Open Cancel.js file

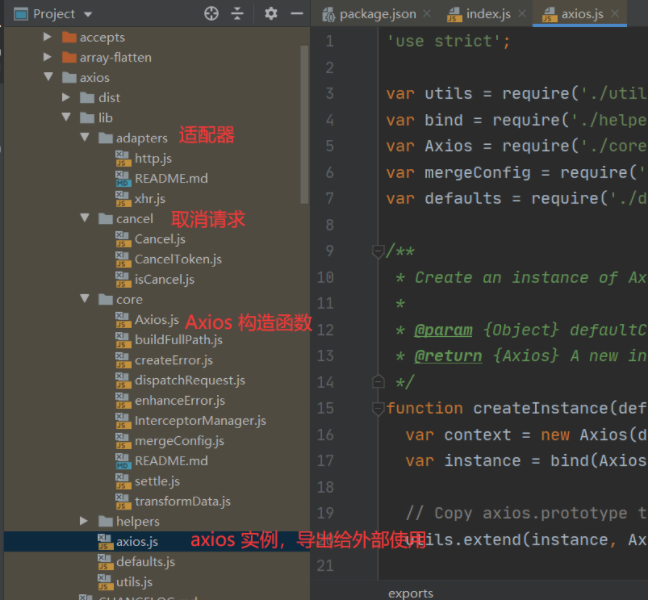pos(160,239)
